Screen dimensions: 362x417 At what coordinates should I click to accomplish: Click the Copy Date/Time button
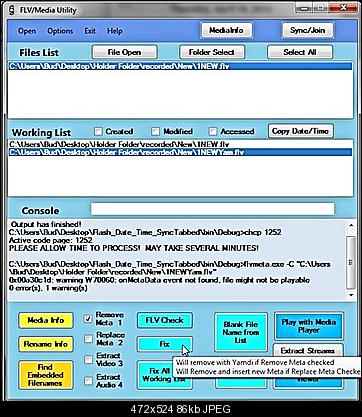point(300,131)
